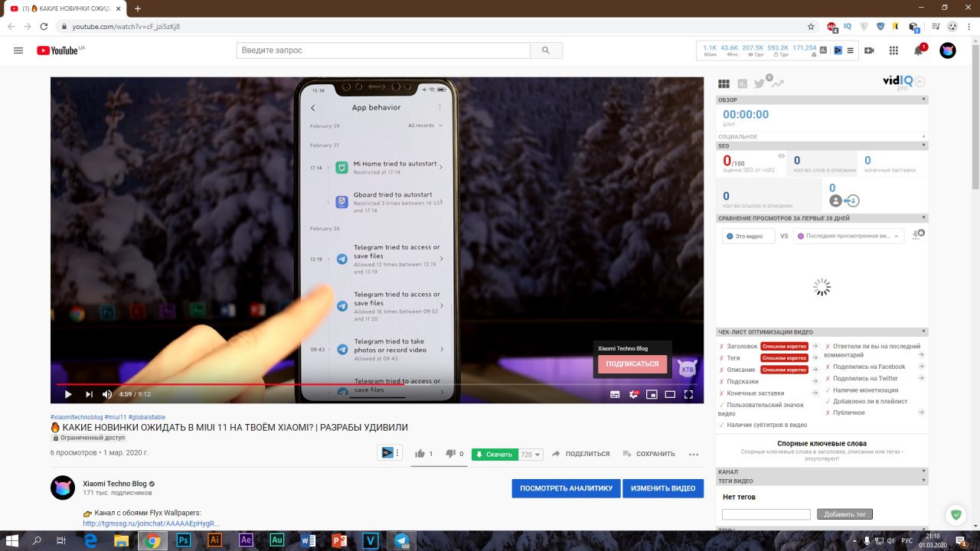Click ПОДЕЛИТЬСЯ share option

[580, 454]
